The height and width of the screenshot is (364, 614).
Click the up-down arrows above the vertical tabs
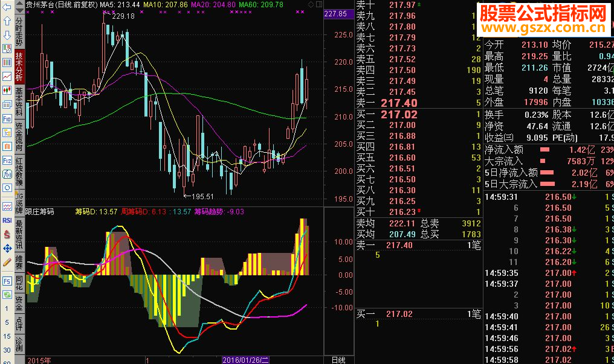(x=19, y=7)
